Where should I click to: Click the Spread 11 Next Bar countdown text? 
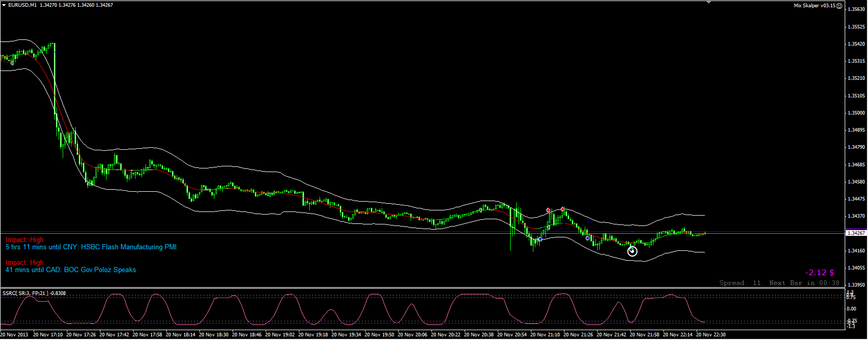[x=779, y=283]
